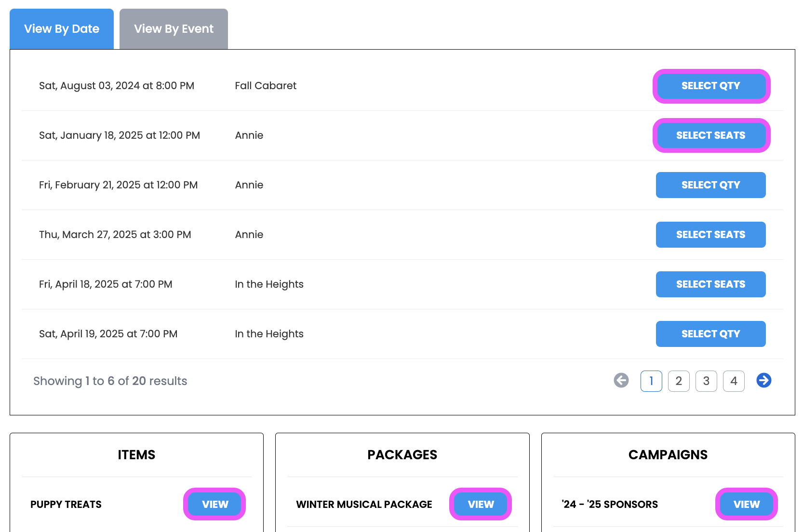
Task: Click the Fall Cabaret event name
Action: tap(266, 86)
